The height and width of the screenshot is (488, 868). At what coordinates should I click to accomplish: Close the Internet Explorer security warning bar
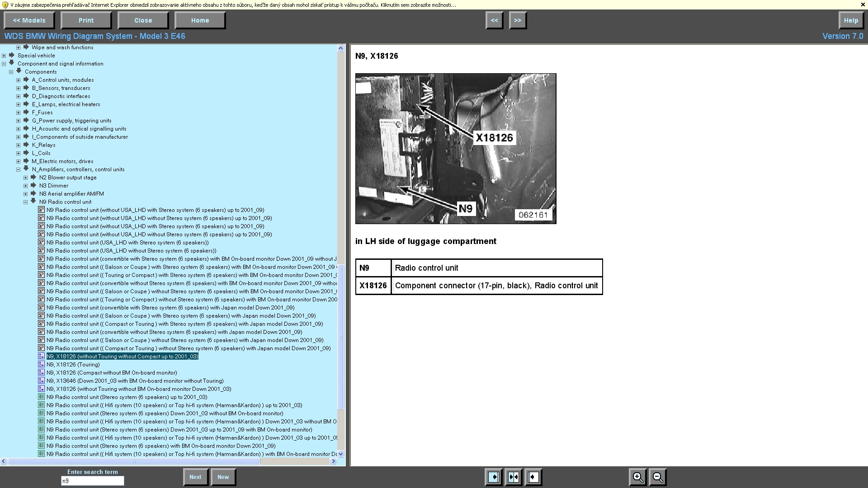click(x=863, y=5)
